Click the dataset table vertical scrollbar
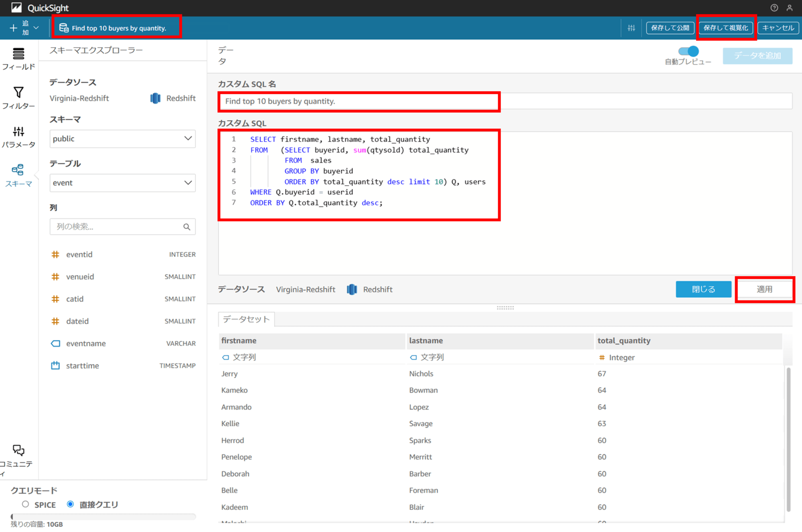The image size is (802, 532). point(788,439)
